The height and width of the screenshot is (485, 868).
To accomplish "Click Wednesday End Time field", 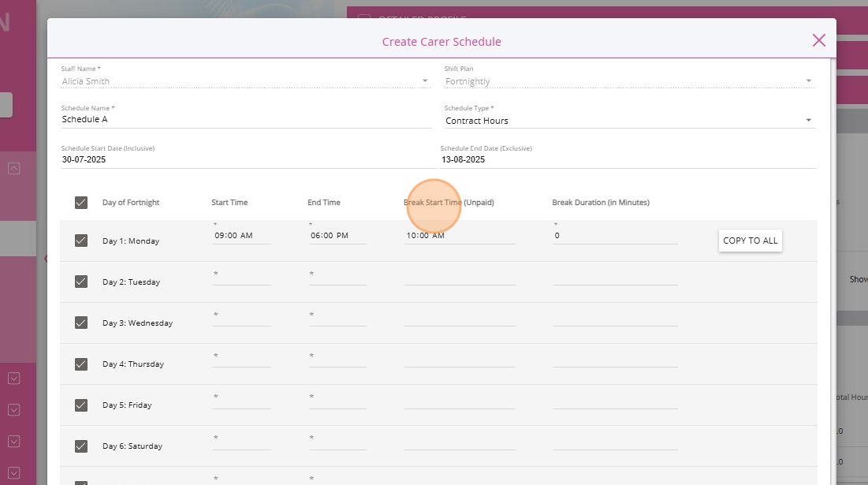I will coord(337,319).
